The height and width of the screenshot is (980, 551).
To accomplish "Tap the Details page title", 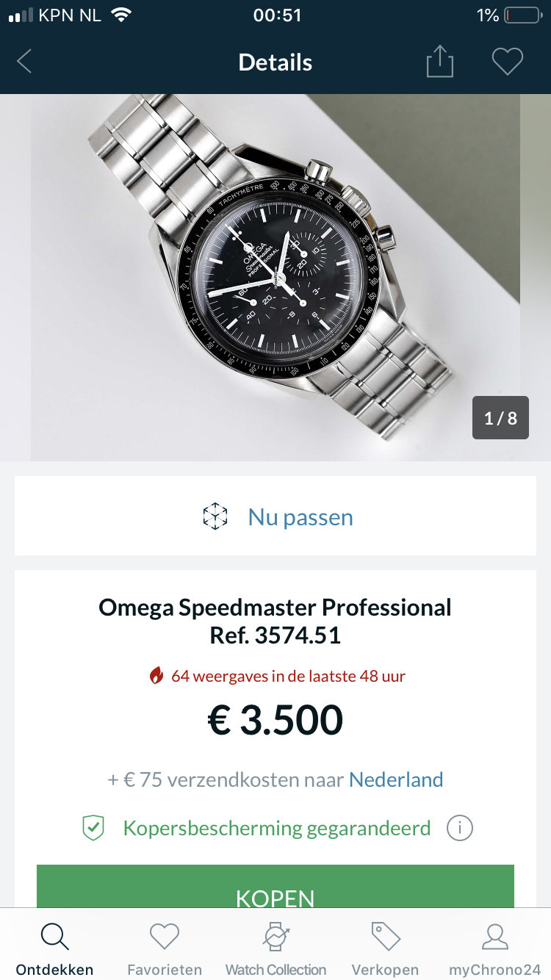I will pyautogui.click(x=275, y=62).
